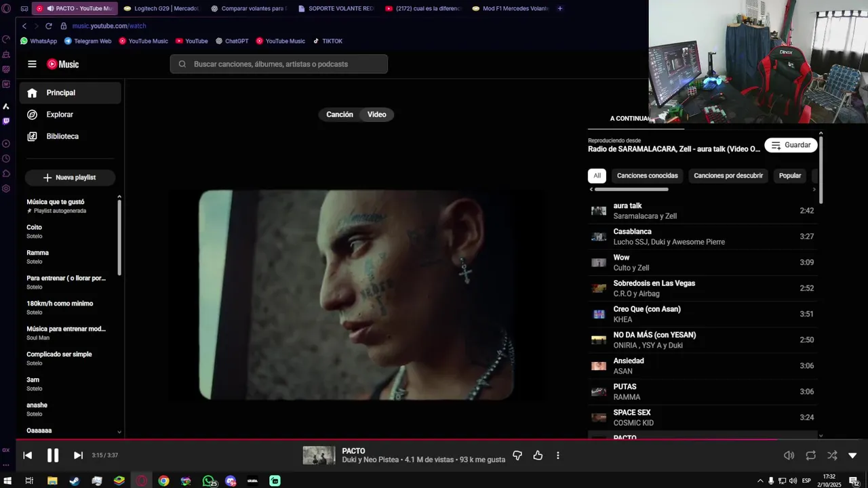
Task: Open Steam from Windows taskbar
Action: 74,481
